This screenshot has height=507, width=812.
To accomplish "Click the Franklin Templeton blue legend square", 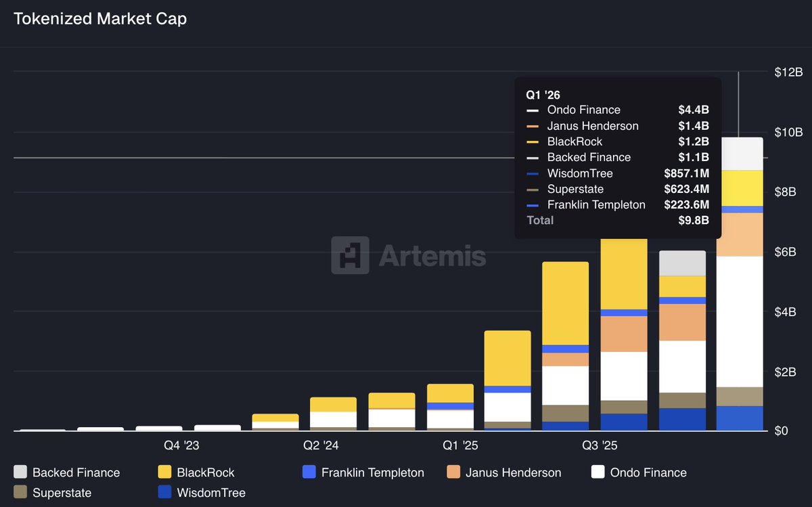I will coord(309,472).
